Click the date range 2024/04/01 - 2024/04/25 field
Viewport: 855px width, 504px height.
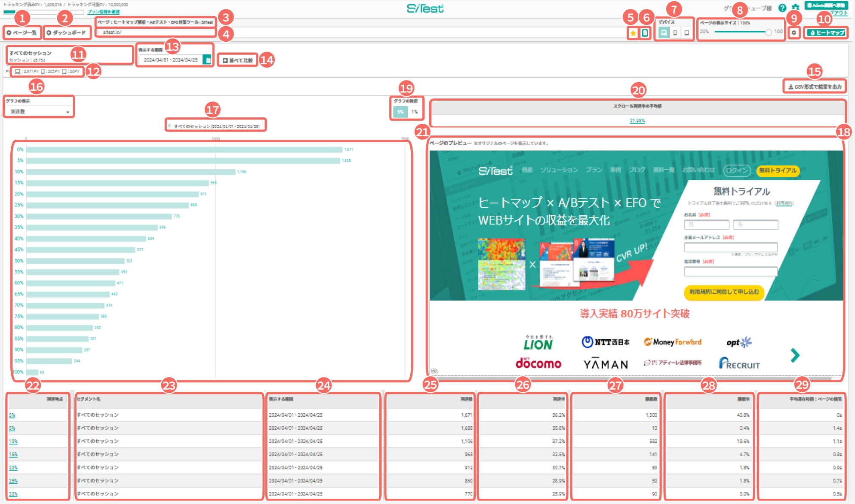point(171,60)
